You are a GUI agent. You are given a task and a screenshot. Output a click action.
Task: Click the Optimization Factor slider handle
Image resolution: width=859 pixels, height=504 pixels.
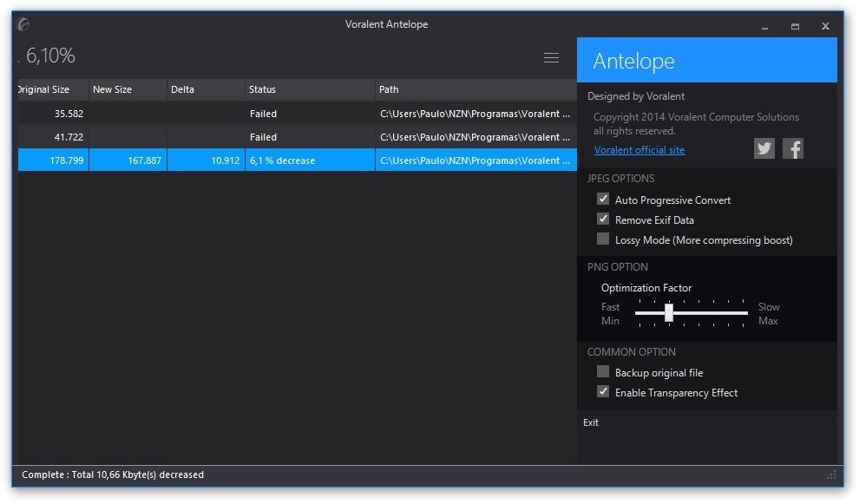tap(669, 313)
